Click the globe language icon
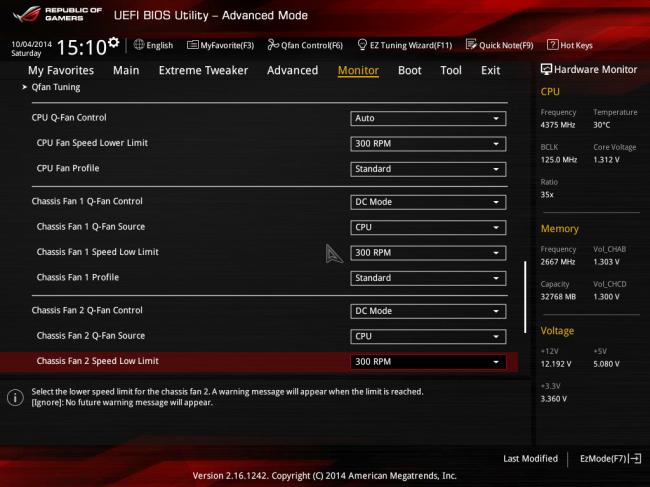Image resolution: width=650 pixels, height=487 pixels. point(139,45)
